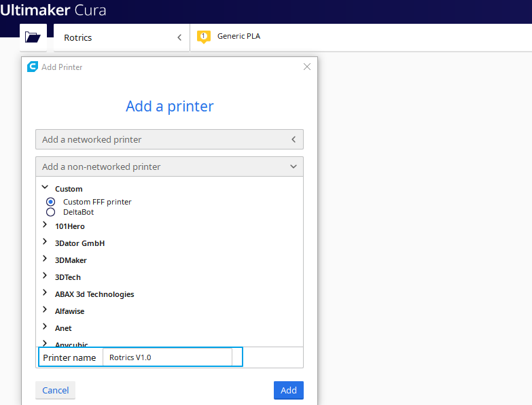Click the Cura logo in Add Printer dialog
The width and height of the screenshot is (532, 405).
pyautogui.click(x=33, y=67)
